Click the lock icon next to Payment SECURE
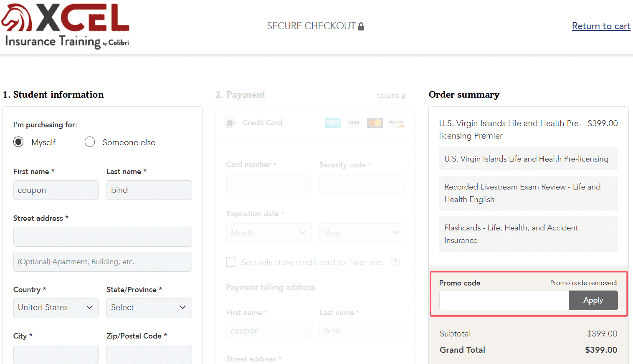The image size is (633, 364). (403, 96)
